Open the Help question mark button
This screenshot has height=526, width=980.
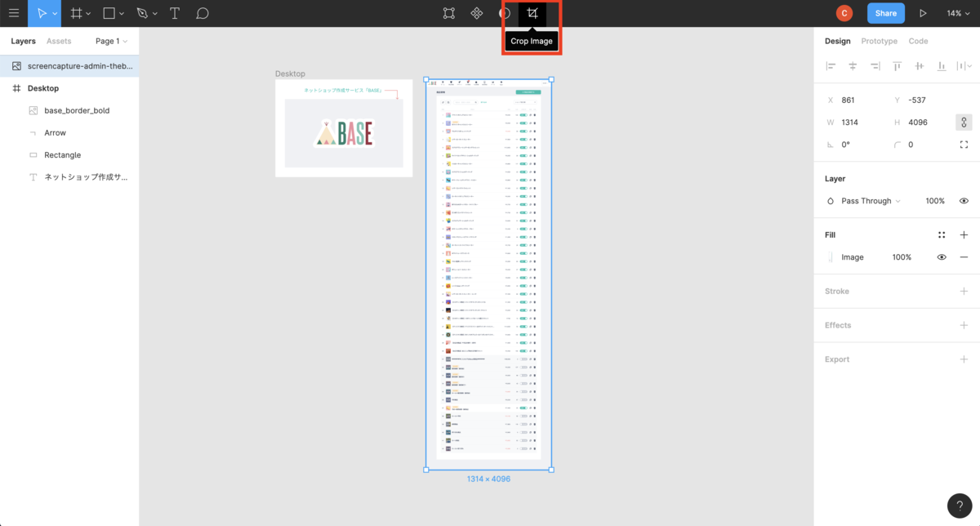(960, 505)
